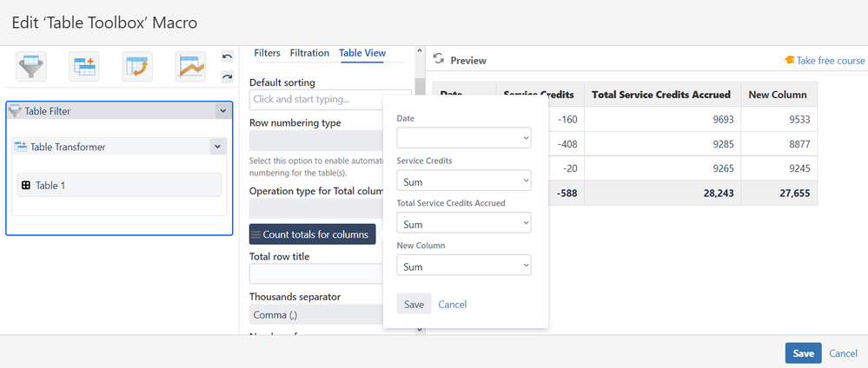Open the Date operation dropdown
The width and height of the screenshot is (868, 368).
point(463,137)
